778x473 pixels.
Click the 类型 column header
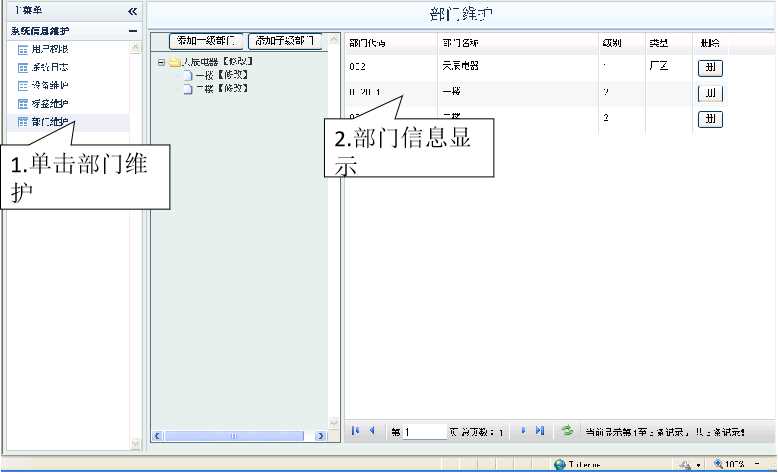point(658,43)
